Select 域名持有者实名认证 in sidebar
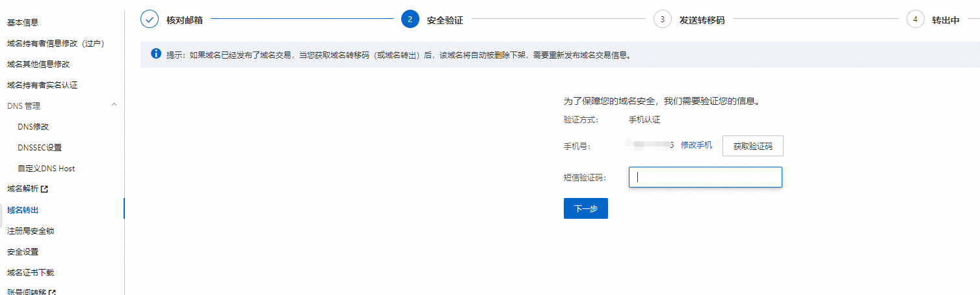Screen dimensions: 980x295 point(42,85)
